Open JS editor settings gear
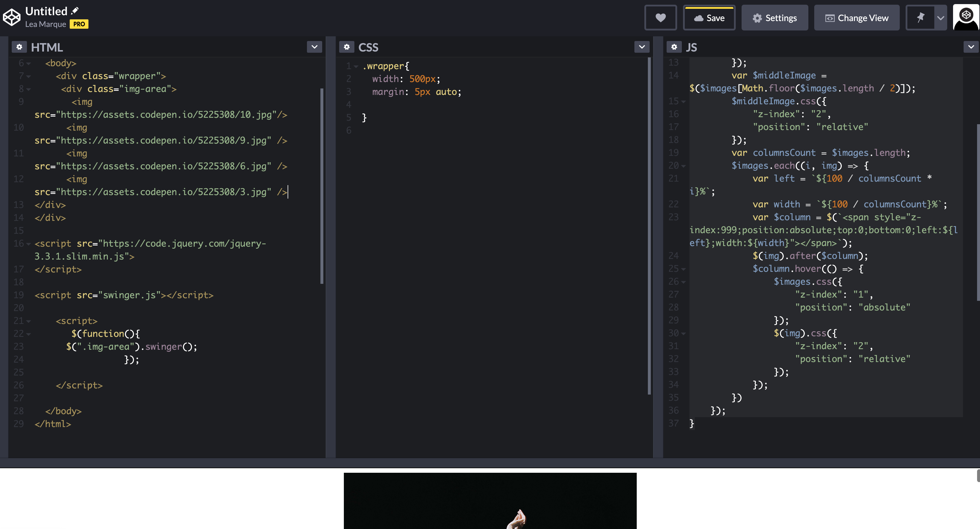Screen dimensions: 980x529 pyautogui.click(x=674, y=47)
